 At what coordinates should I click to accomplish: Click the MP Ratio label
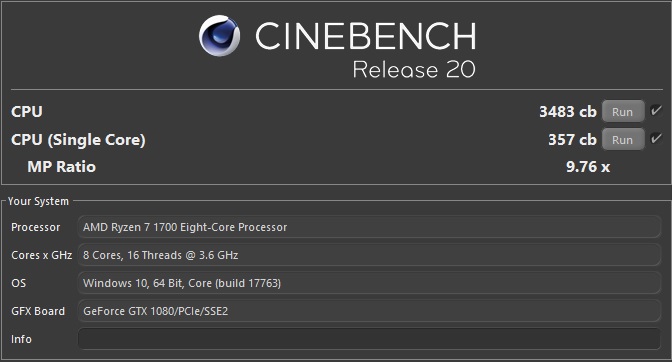coord(61,167)
